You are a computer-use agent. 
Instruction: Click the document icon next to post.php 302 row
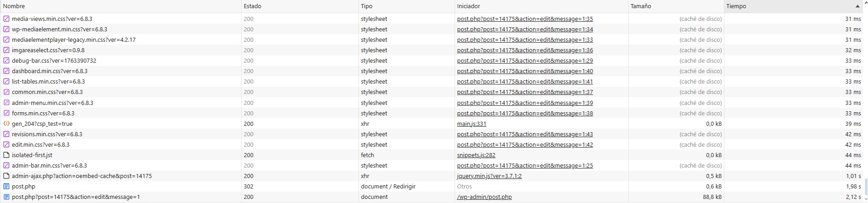pos(6,186)
